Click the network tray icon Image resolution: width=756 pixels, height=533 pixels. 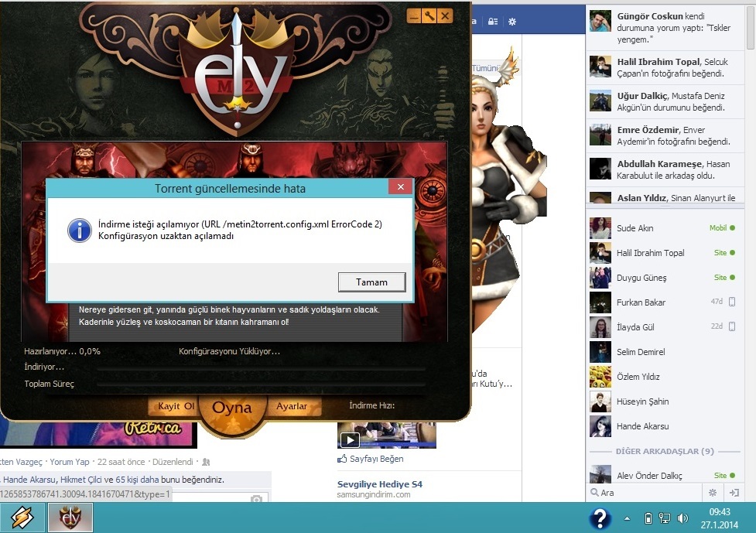pyautogui.click(x=665, y=518)
